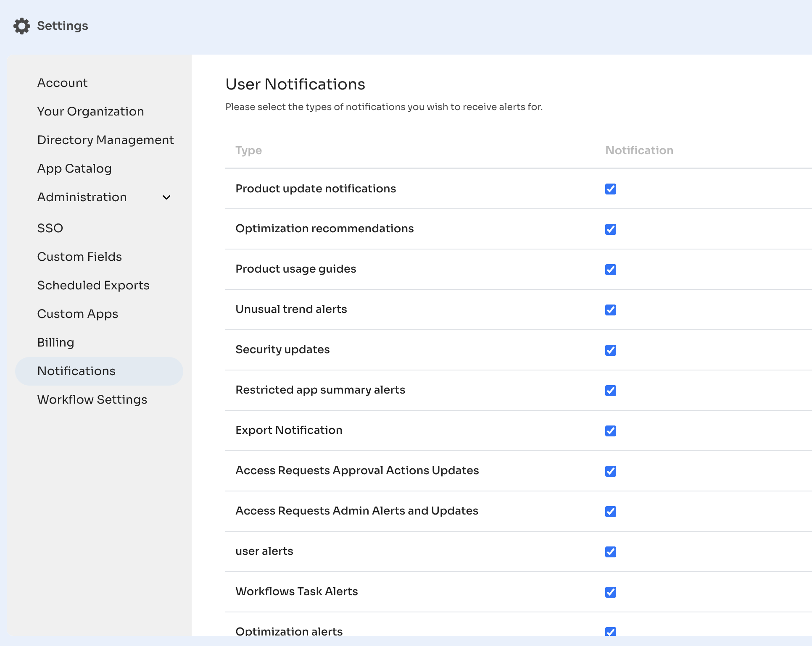Open Workflow Settings
Image resolution: width=812 pixels, height=646 pixels.
[x=92, y=399]
